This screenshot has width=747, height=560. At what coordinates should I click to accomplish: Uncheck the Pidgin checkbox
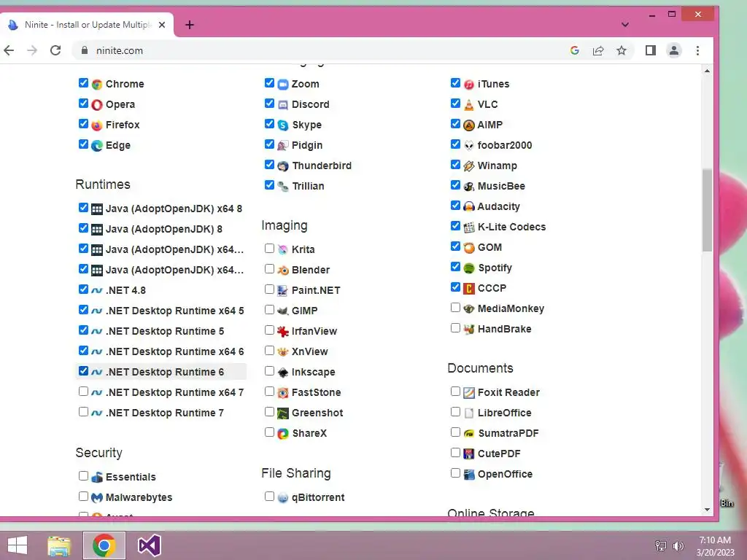click(269, 144)
